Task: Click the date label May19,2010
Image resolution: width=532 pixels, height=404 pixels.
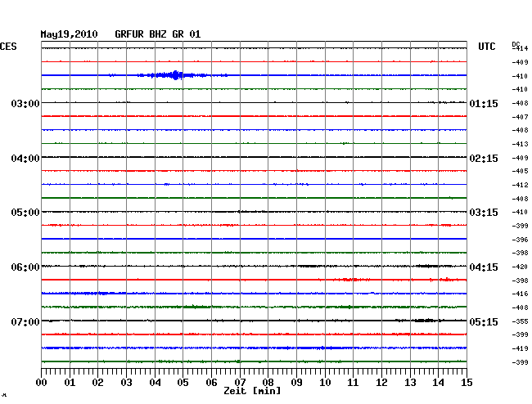Action: (69, 34)
